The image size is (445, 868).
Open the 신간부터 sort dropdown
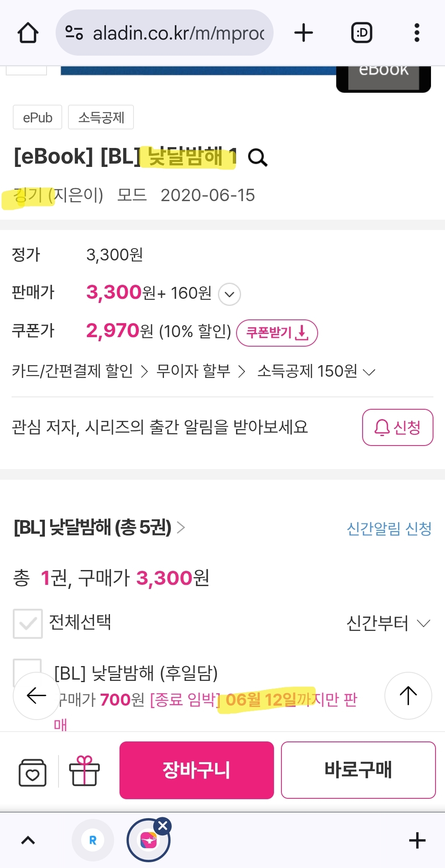pyautogui.click(x=388, y=623)
